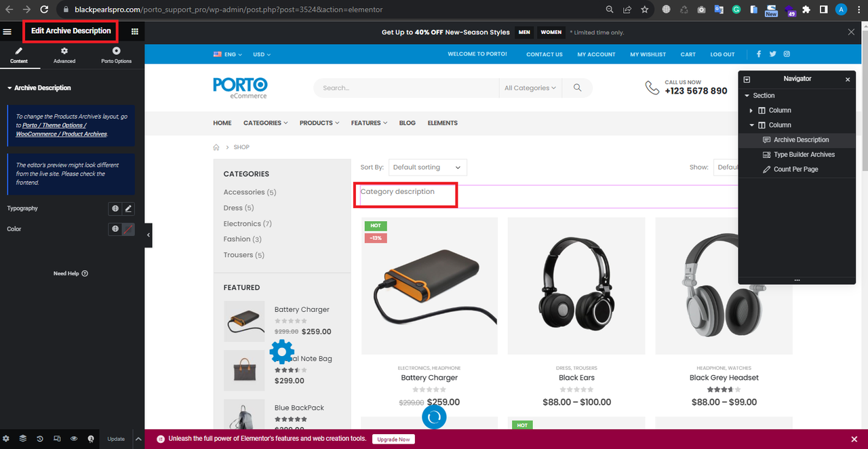Open the Default sorting dropdown
The width and height of the screenshot is (868, 449).
pyautogui.click(x=428, y=167)
